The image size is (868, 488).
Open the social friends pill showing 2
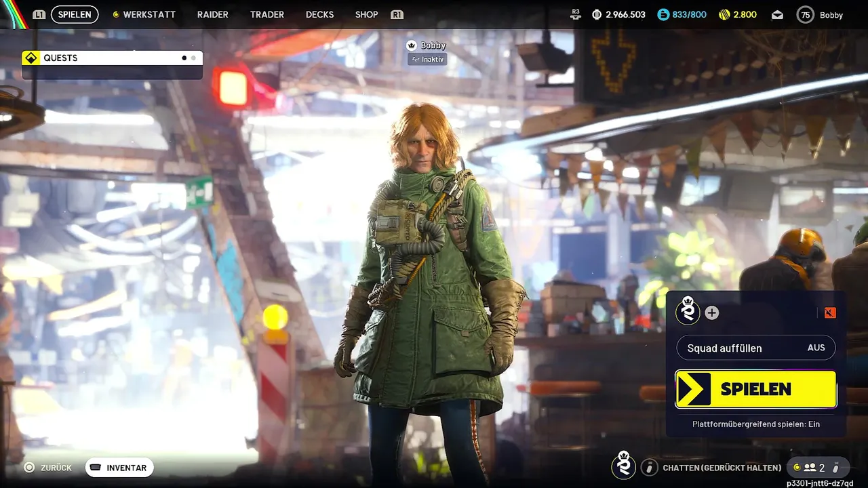click(x=818, y=467)
